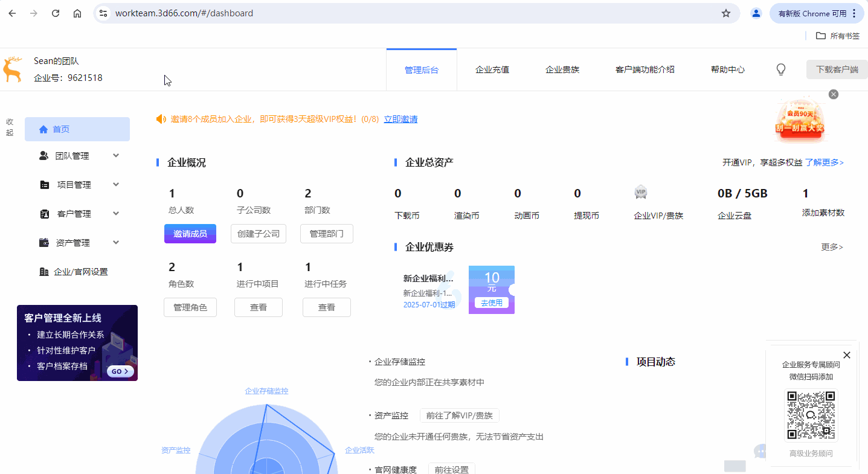
Task: Click 查看 under 进行中任务
Action: pos(327,307)
